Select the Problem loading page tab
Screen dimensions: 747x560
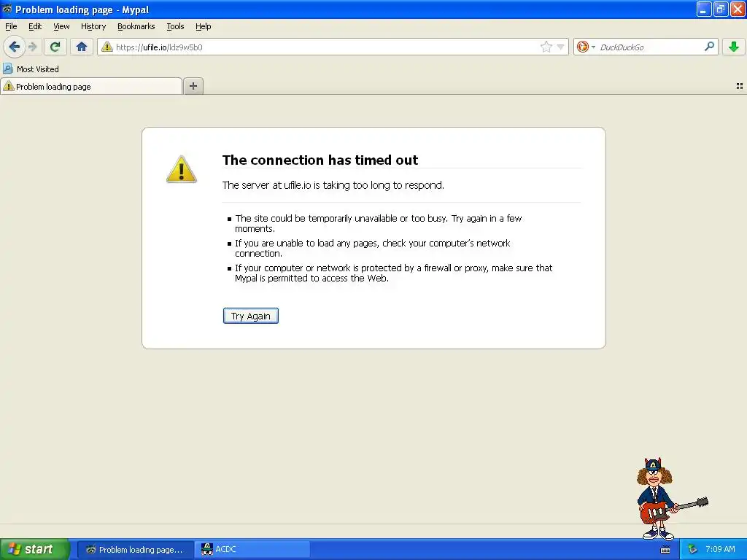coord(91,87)
